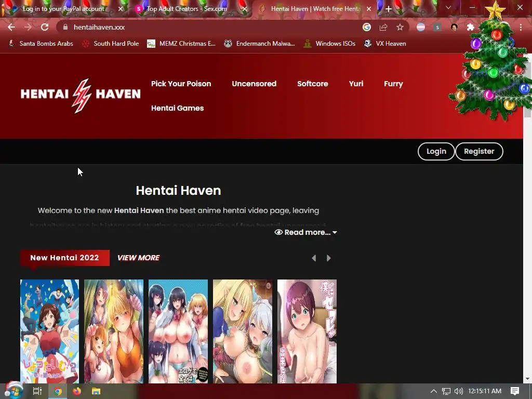Show next items with right carousel arrow
The width and height of the screenshot is (532, 399).
pyautogui.click(x=328, y=258)
